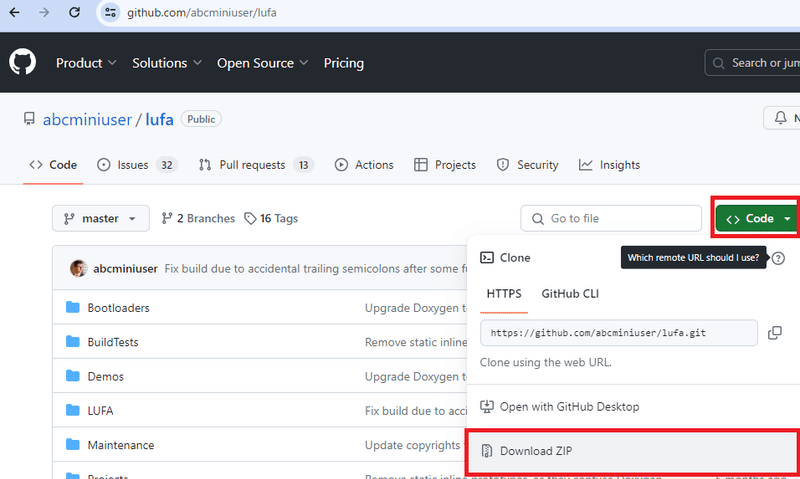Click the lufa repository name link
The height and width of the screenshot is (479, 800).
[159, 119]
